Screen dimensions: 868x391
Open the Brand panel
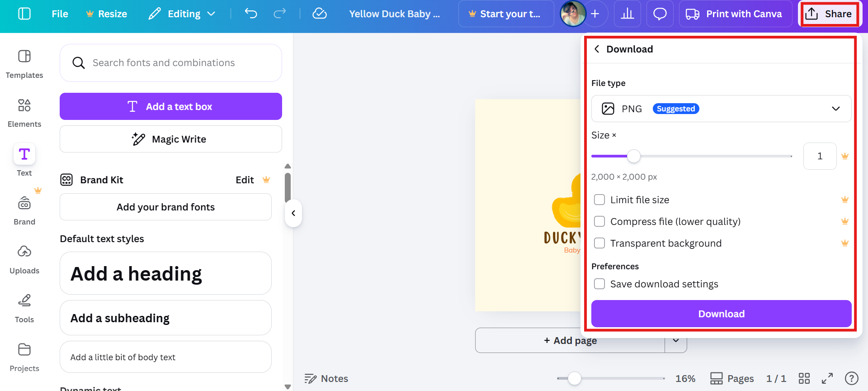(24, 210)
